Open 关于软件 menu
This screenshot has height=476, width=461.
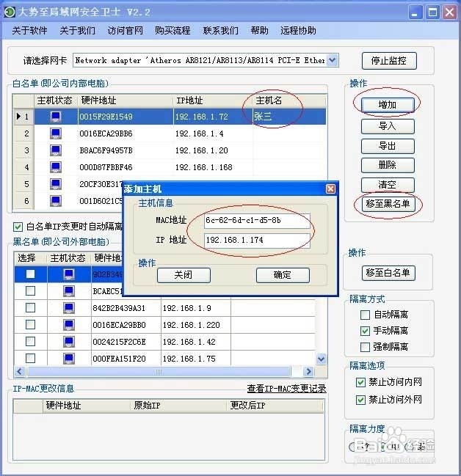(x=29, y=30)
